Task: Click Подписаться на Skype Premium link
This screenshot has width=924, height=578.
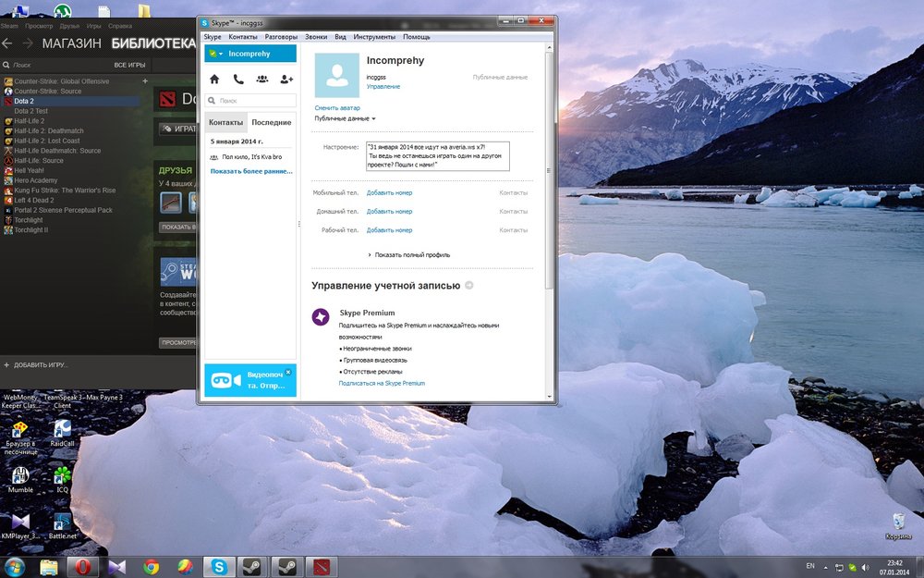Action: [x=382, y=383]
